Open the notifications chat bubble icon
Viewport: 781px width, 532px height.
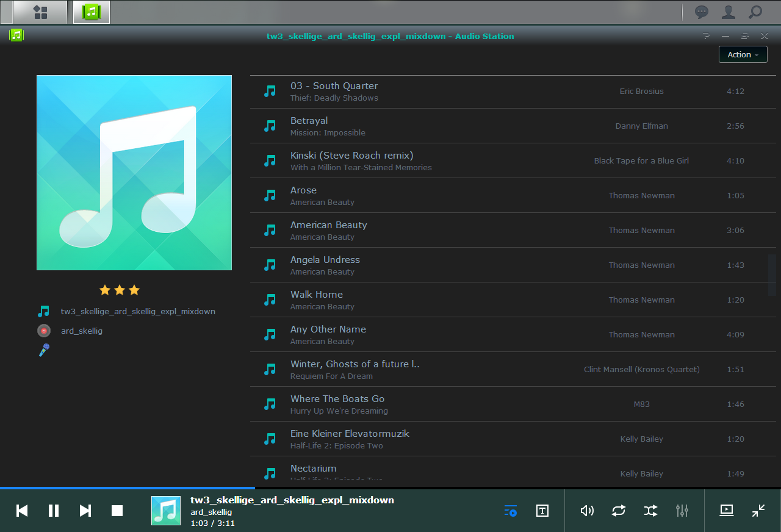[702, 12]
